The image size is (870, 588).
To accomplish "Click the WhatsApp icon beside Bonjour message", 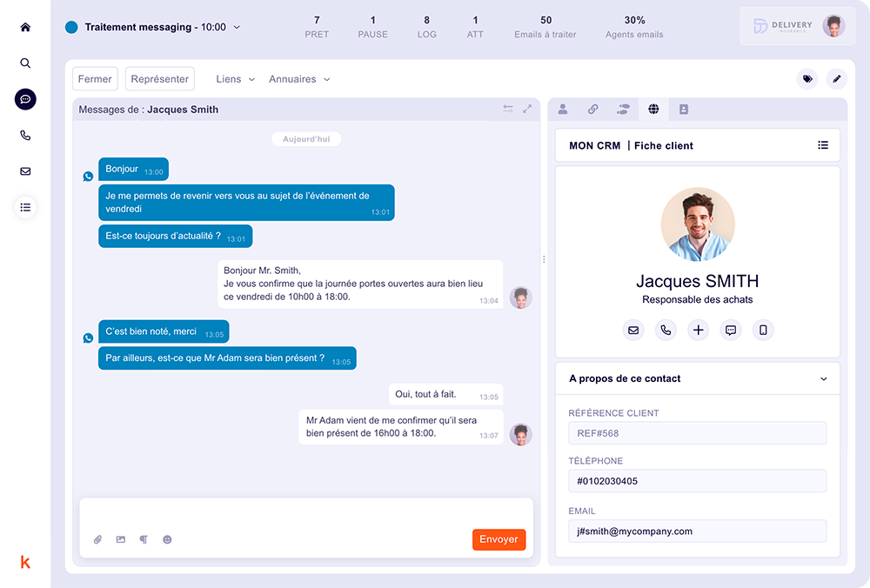I will 88,177.
